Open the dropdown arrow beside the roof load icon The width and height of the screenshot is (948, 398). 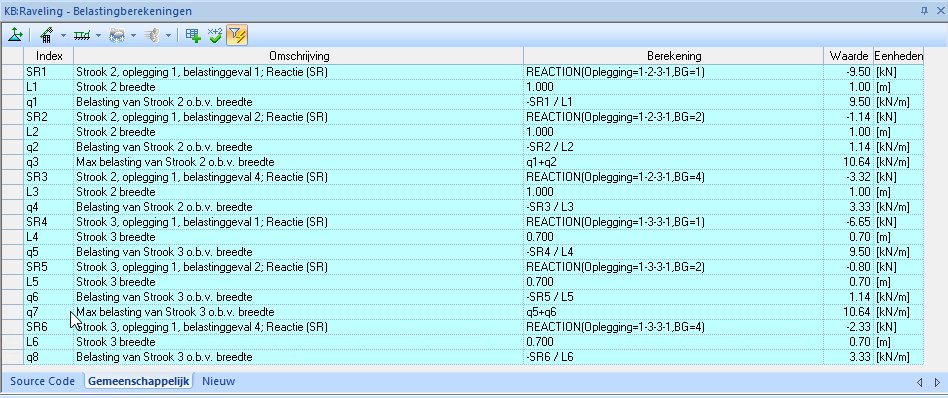(x=63, y=36)
